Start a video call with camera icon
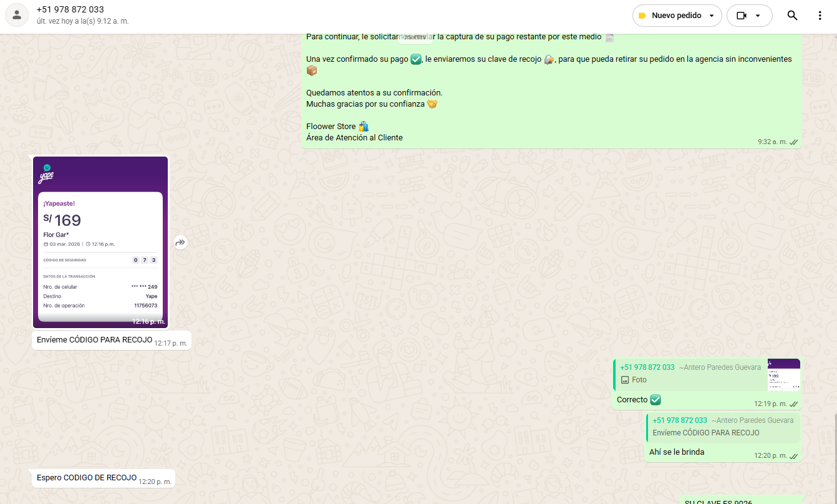837x504 pixels. coord(741,16)
